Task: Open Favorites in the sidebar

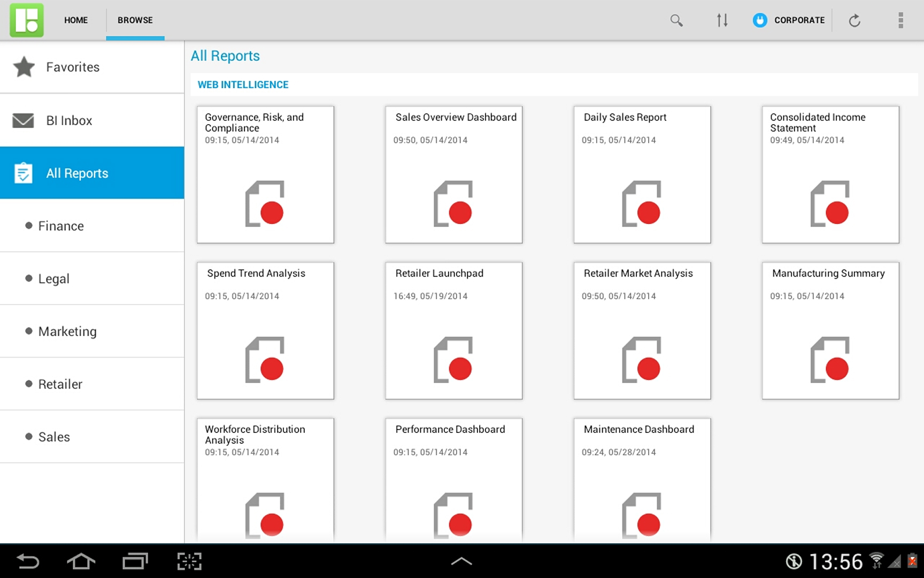Action: coord(92,67)
